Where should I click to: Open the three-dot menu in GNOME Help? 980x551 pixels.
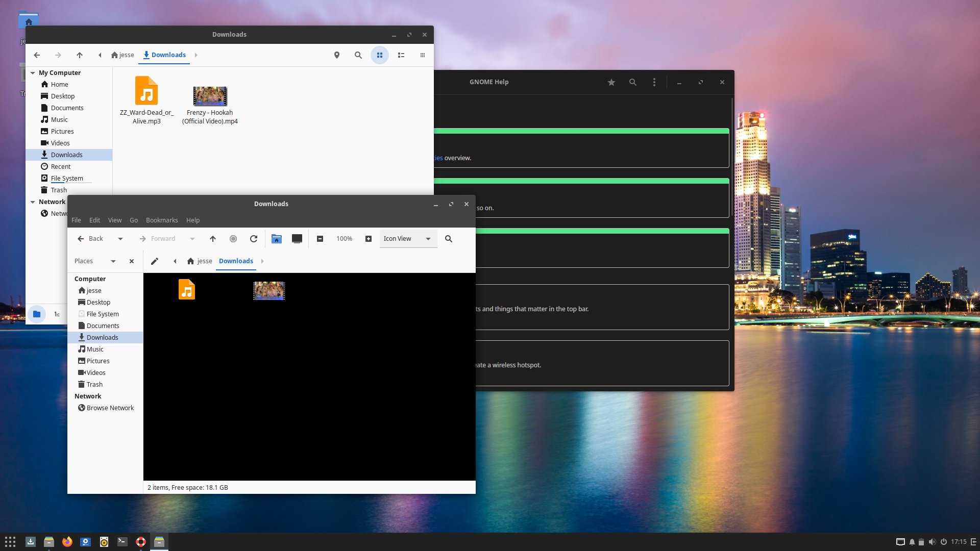(x=654, y=82)
